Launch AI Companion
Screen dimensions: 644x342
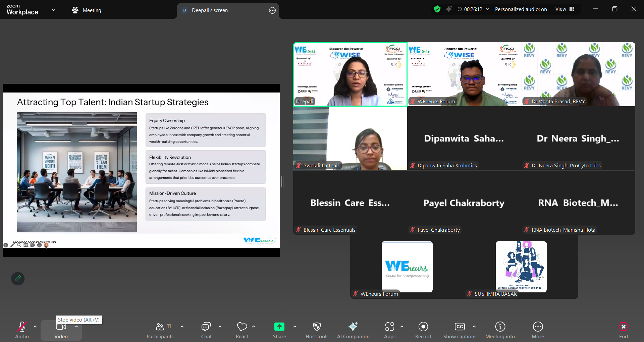pyautogui.click(x=353, y=330)
